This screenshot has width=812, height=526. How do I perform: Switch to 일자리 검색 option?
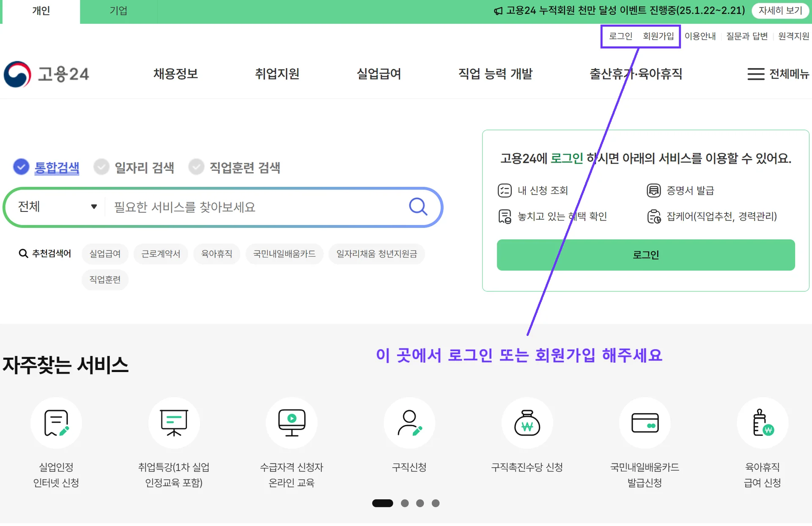point(101,167)
